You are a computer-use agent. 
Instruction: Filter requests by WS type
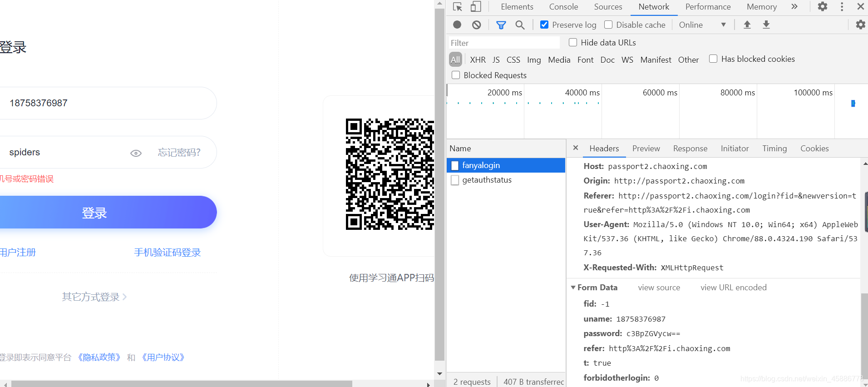[x=627, y=60]
